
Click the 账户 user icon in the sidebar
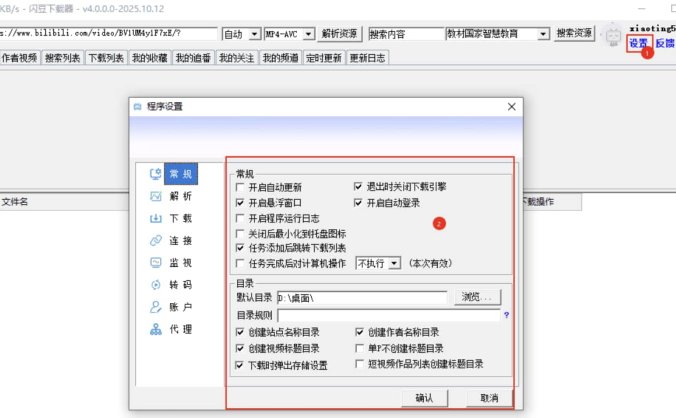click(155, 307)
